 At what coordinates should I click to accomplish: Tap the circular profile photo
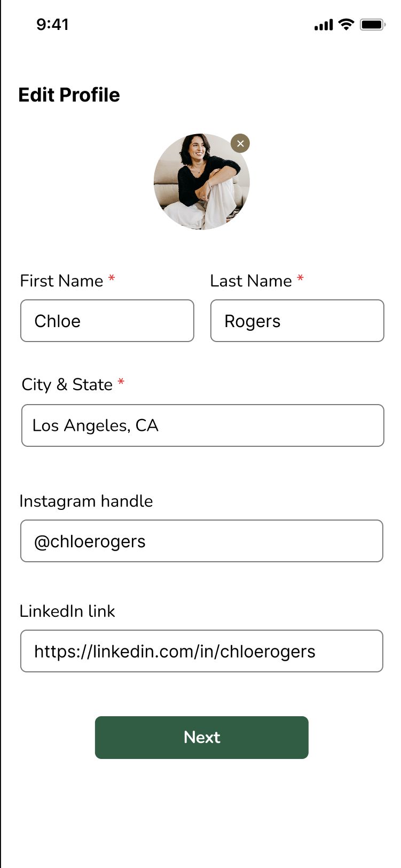201,182
